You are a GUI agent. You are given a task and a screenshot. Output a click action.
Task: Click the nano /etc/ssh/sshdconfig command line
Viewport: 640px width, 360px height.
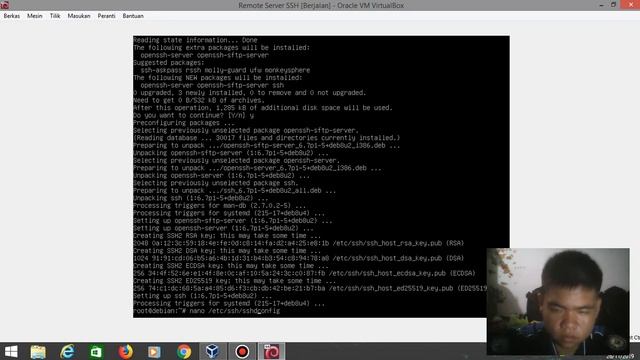(207, 311)
